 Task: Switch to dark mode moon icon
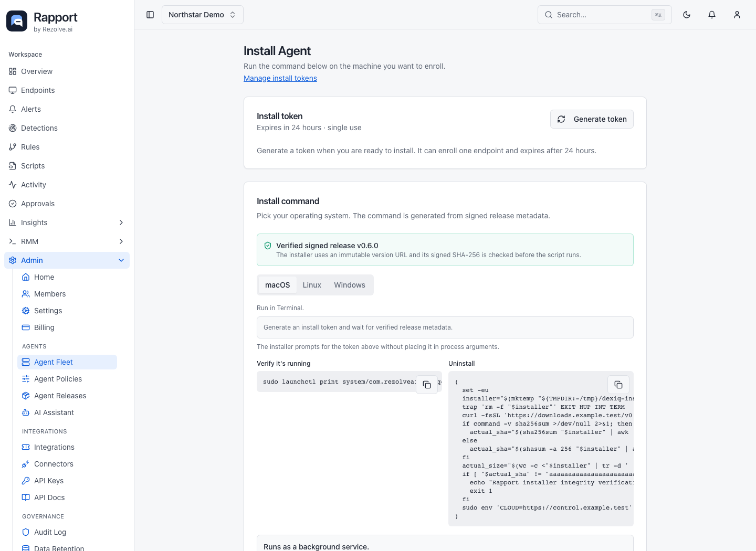pyautogui.click(x=687, y=15)
